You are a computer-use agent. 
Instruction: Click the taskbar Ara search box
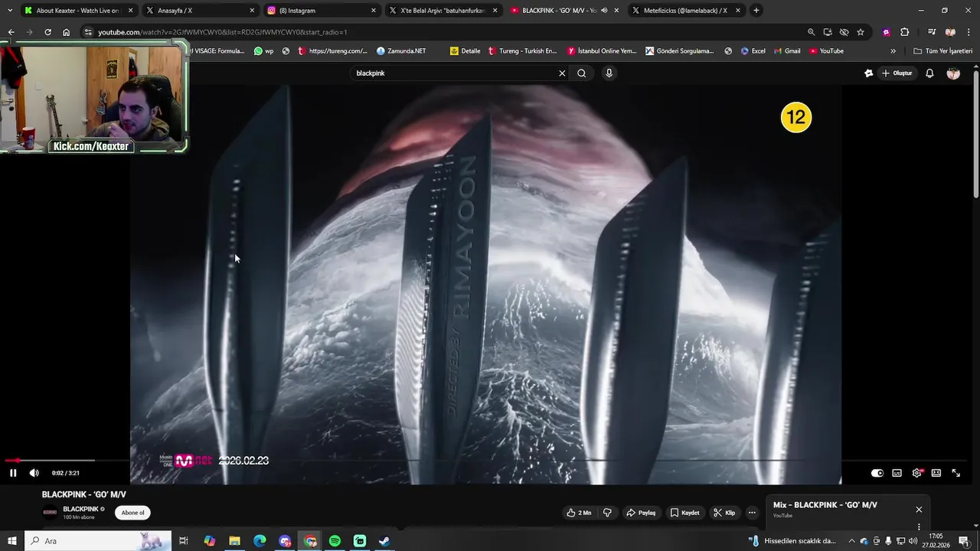[98, 541]
